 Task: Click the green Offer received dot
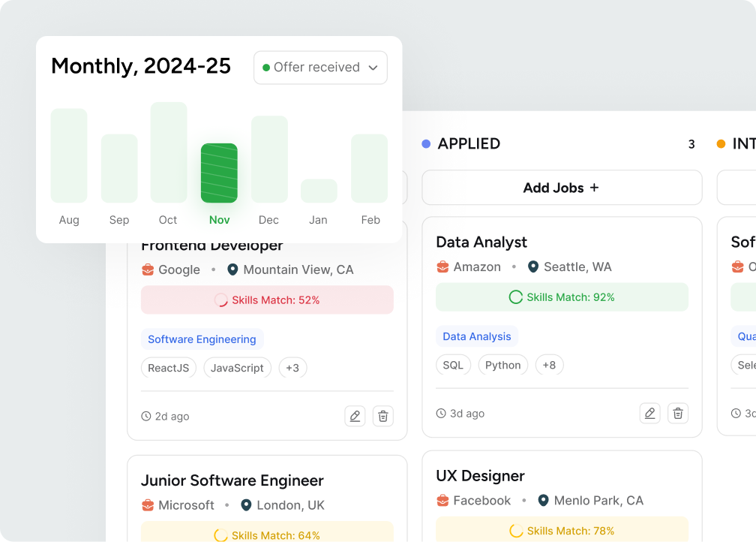pyautogui.click(x=265, y=68)
